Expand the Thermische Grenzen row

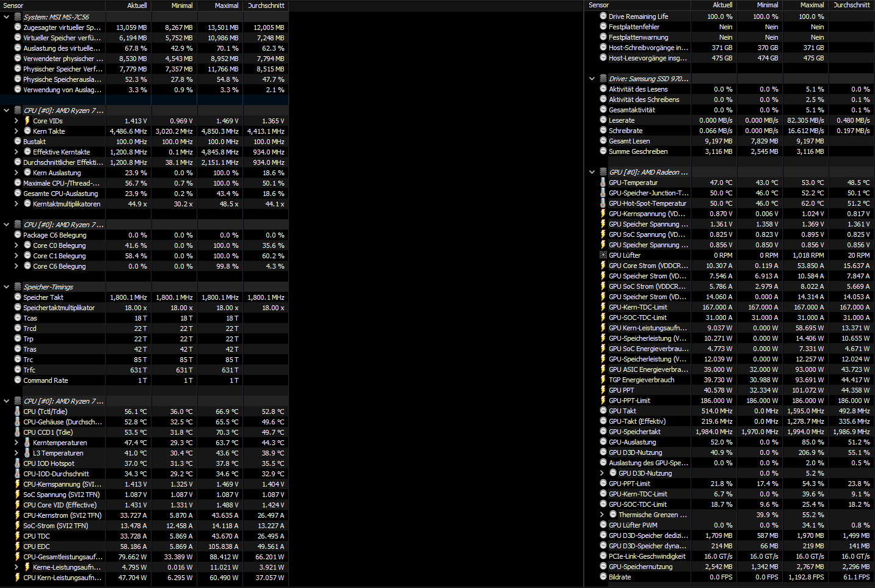(602, 515)
